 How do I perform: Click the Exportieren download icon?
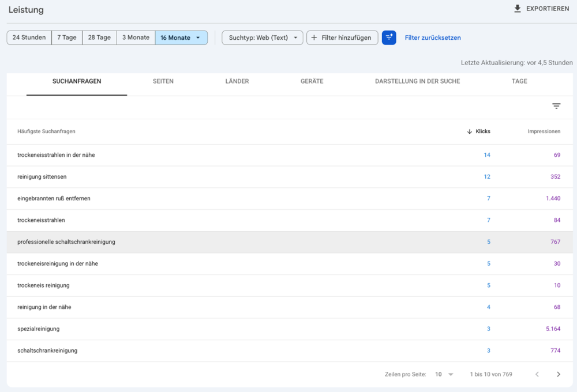(x=518, y=9)
